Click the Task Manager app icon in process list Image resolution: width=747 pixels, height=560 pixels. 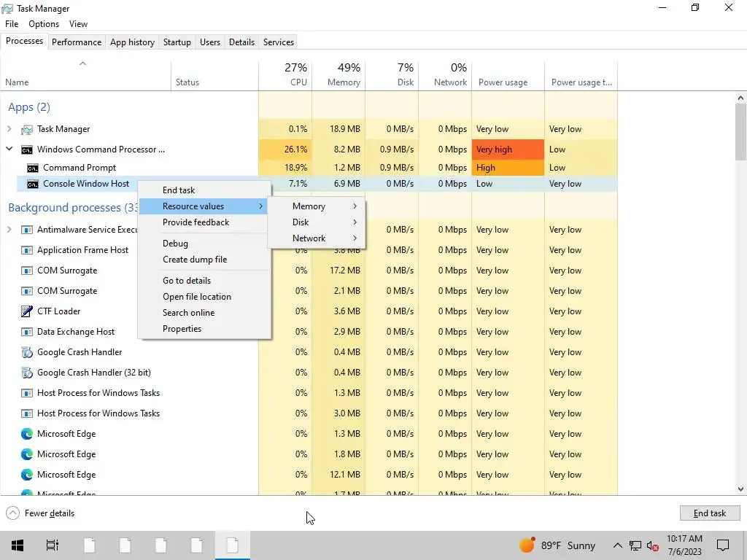[27, 129]
